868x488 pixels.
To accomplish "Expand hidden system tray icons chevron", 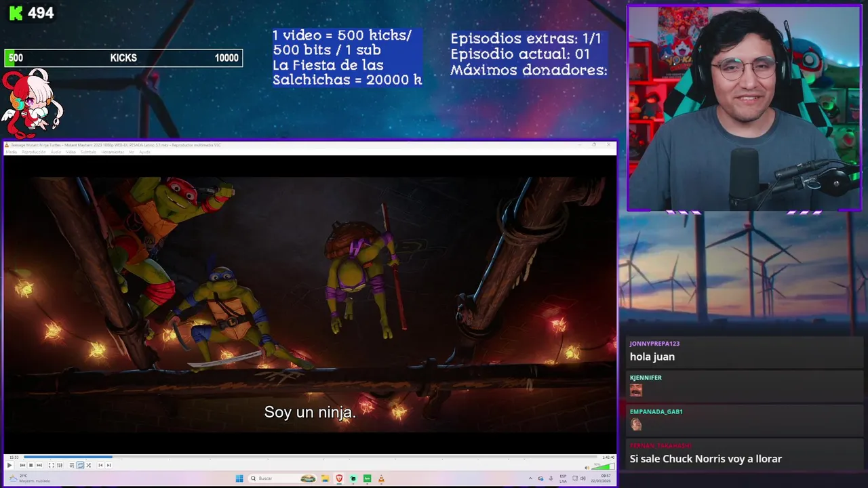I will [x=530, y=479].
